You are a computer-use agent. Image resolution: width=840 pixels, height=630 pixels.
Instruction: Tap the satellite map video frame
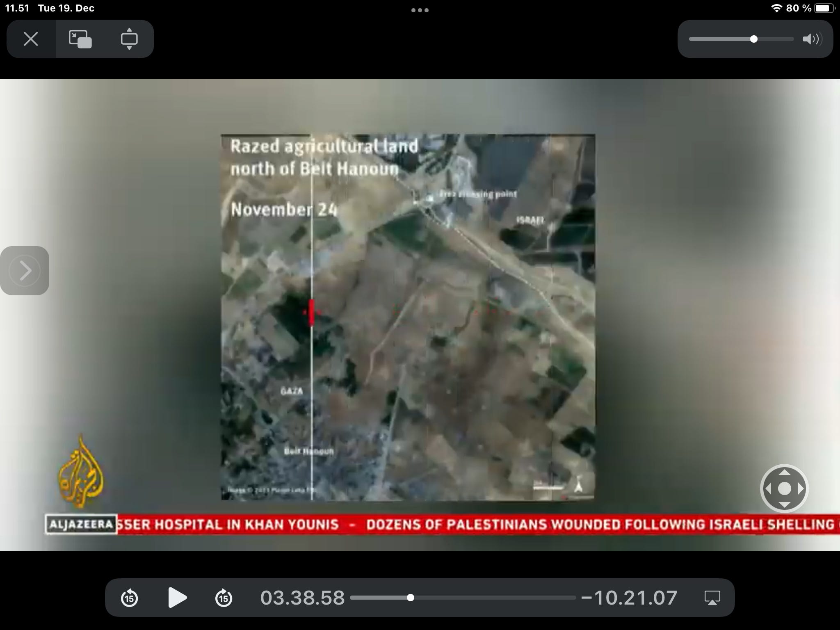pos(408,317)
